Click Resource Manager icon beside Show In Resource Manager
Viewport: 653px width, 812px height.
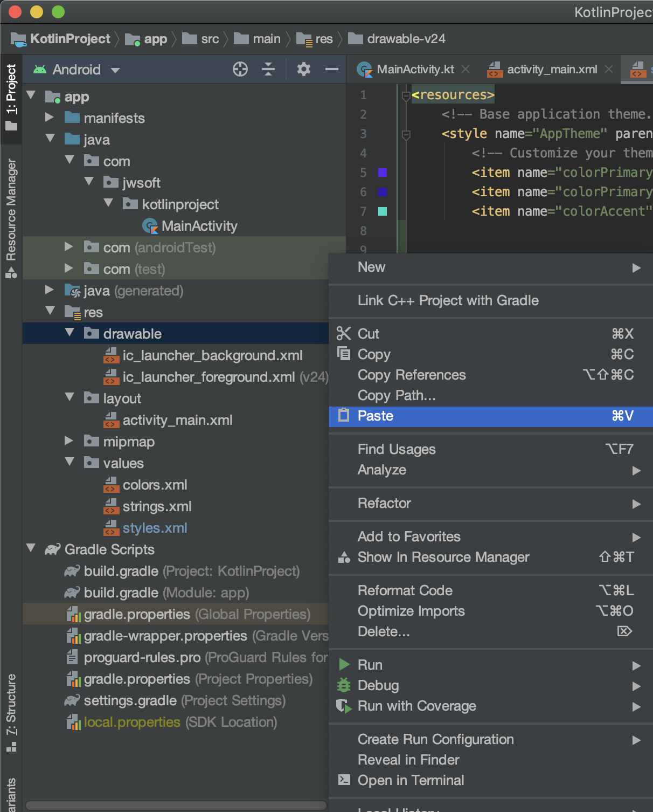[x=344, y=557]
